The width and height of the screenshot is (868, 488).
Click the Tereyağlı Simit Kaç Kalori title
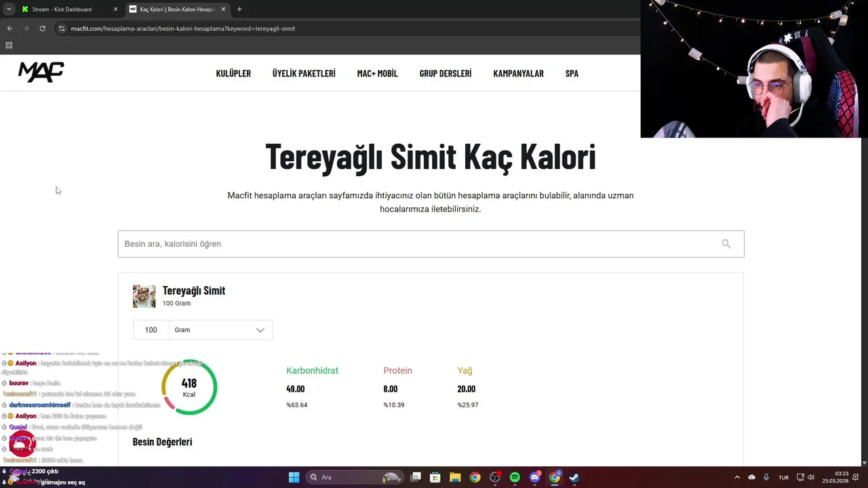pyautogui.click(x=431, y=157)
